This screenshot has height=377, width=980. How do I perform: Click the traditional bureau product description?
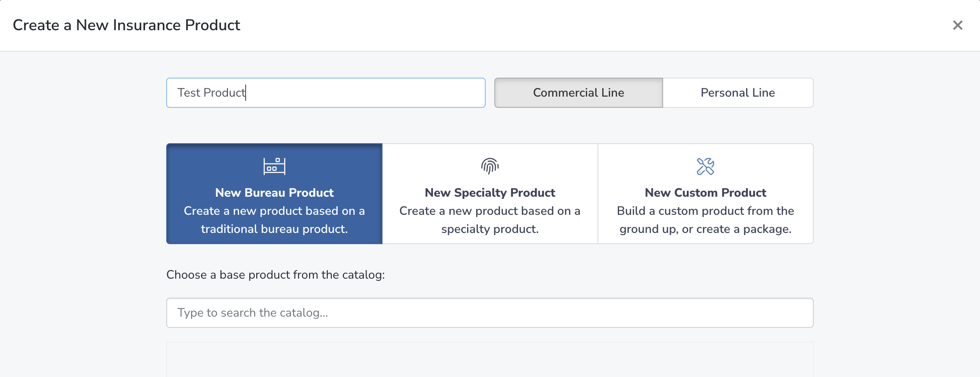tap(274, 220)
